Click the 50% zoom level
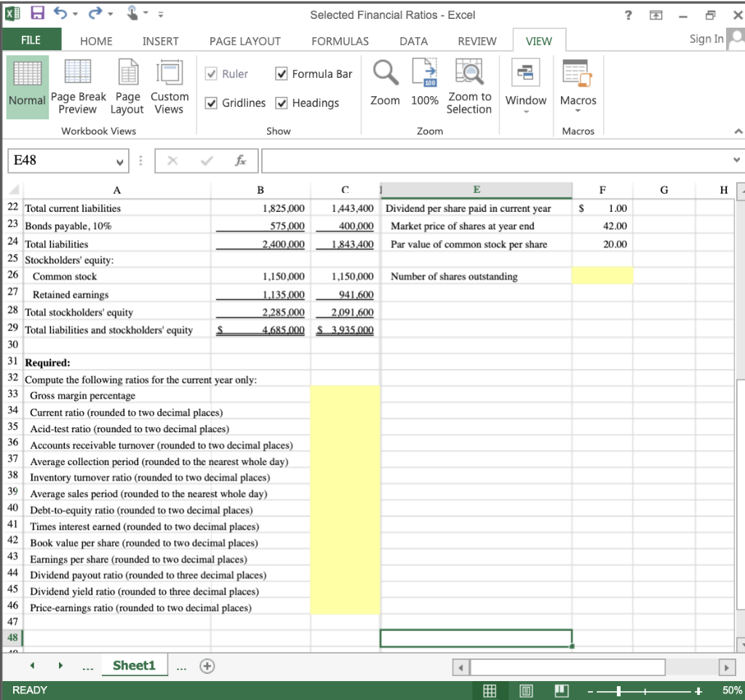The height and width of the screenshot is (700, 745). coord(732,690)
